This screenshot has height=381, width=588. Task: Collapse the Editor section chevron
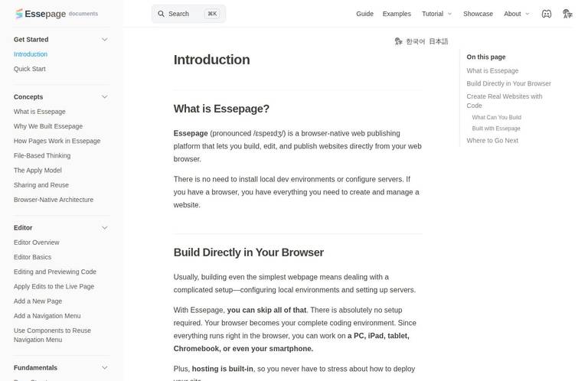point(105,227)
